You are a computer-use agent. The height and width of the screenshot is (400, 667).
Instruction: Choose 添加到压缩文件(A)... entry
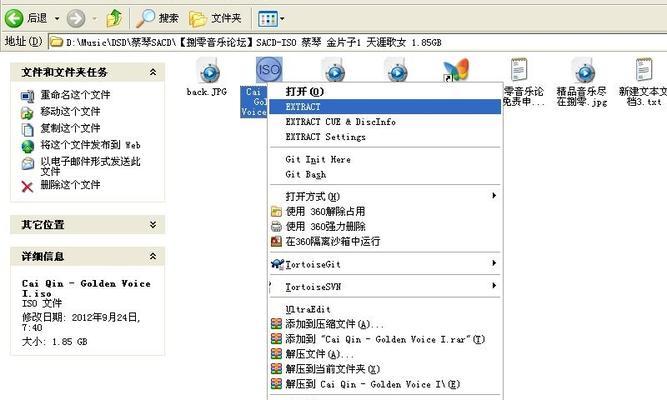[x=385, y=324]
